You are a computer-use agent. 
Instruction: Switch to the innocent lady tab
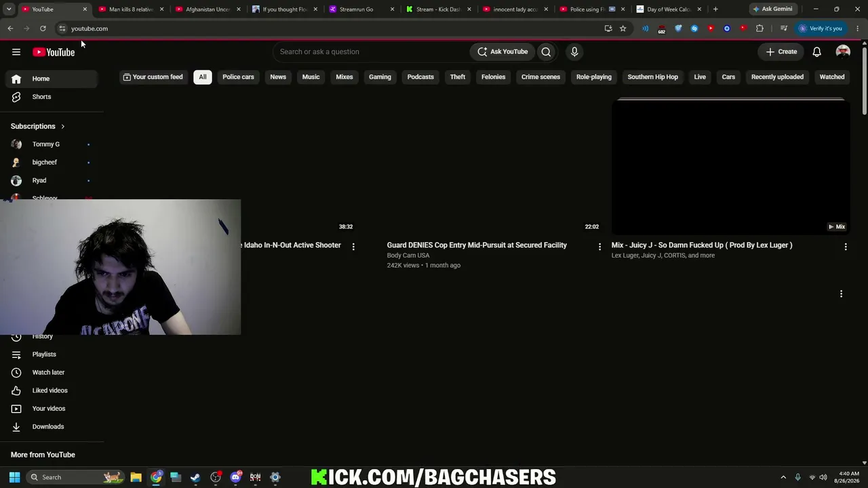click(x=515, y=9)
